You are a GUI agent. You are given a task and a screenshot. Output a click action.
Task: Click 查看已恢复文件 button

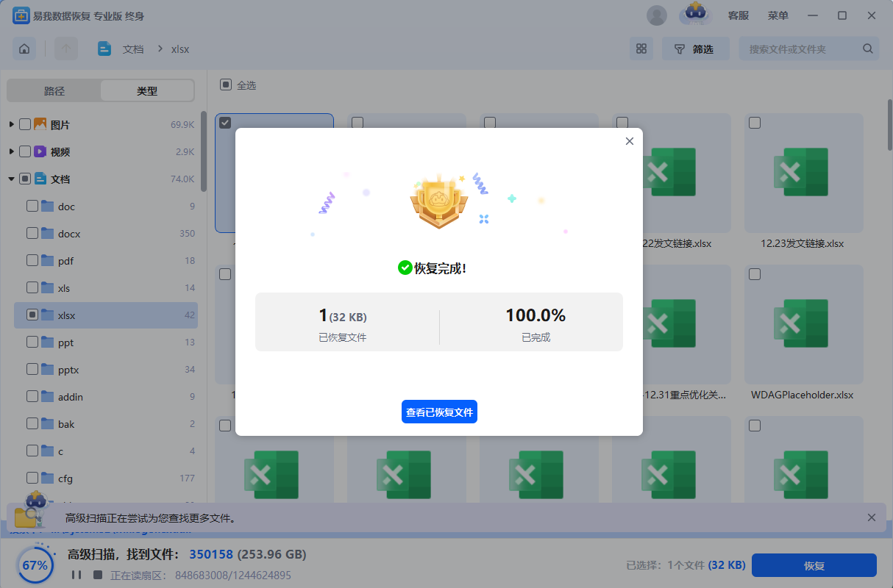click(439, 412)
